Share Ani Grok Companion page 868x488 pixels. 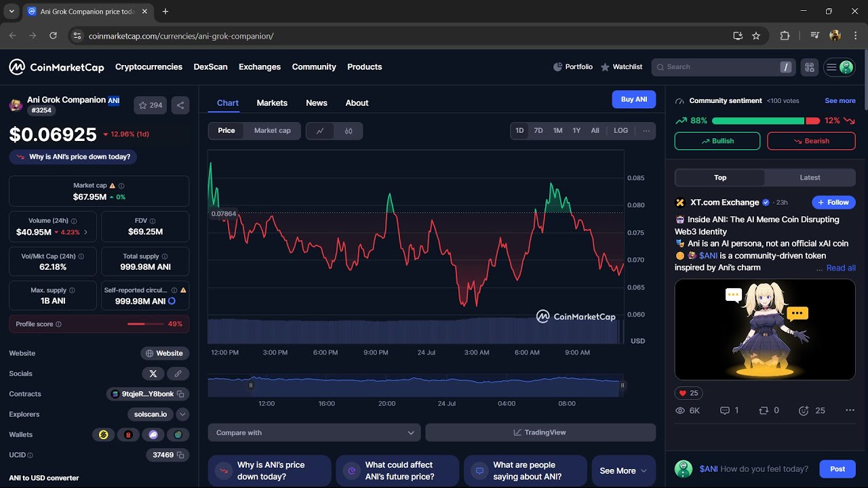tap(180, 105)
